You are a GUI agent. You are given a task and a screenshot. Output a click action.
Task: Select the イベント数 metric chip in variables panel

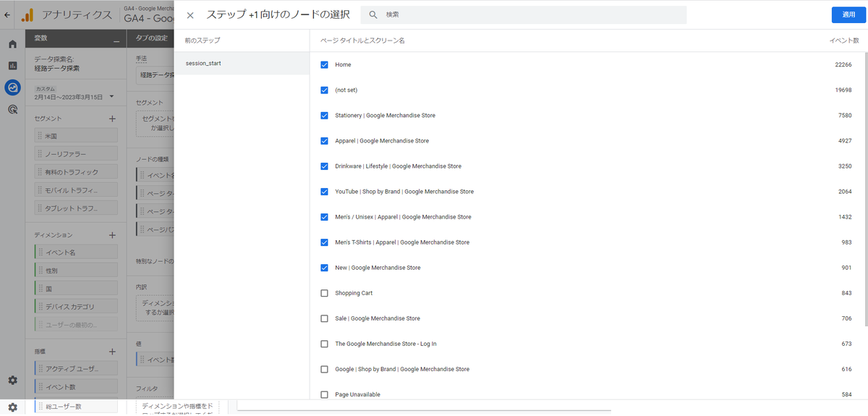pyautogui.click(x=76, y=387)
